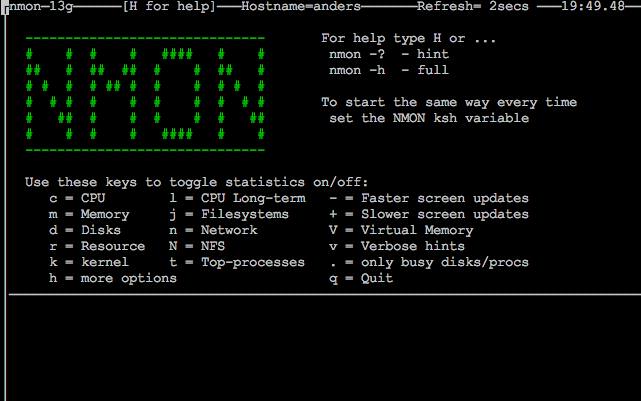
Task: Click the 'r = Resource' entry
Action: click(97, 246)
